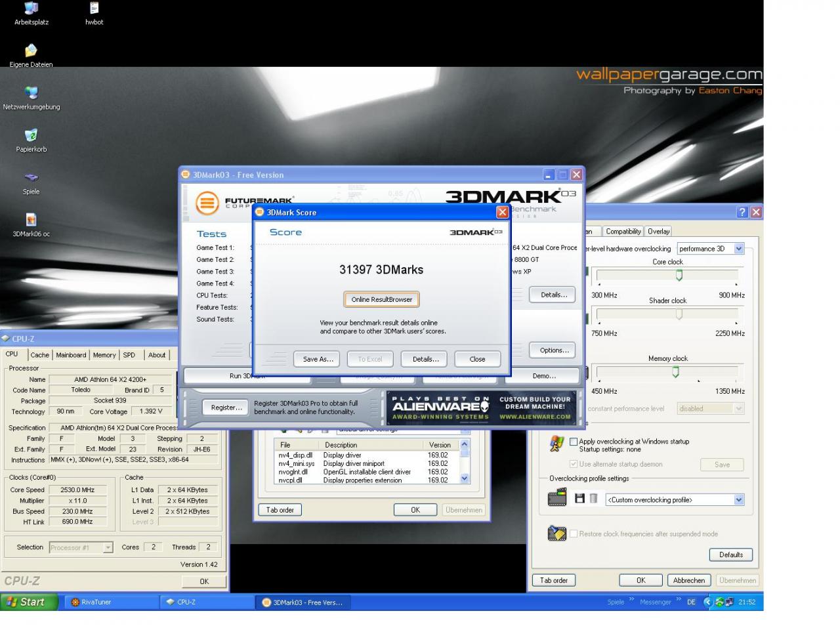Image resolution: width=840 pixels, height=630 pixels.
Task: Click Close in the 3DMark Score dialog
Action: [x=477, y=359]
